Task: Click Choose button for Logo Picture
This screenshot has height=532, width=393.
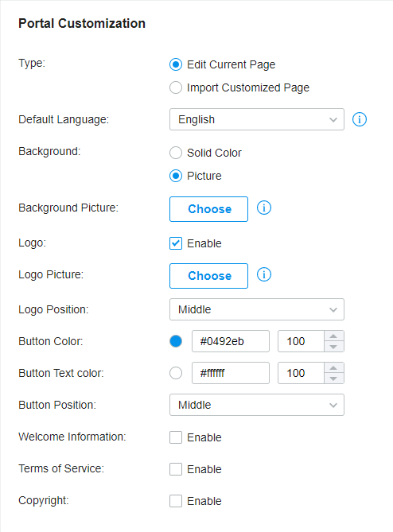Action: pos(208,276)
